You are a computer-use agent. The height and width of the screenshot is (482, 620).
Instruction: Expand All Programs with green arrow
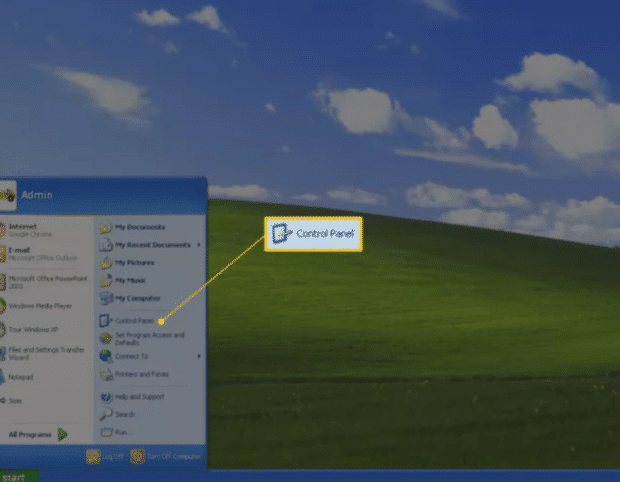[62, 435]
